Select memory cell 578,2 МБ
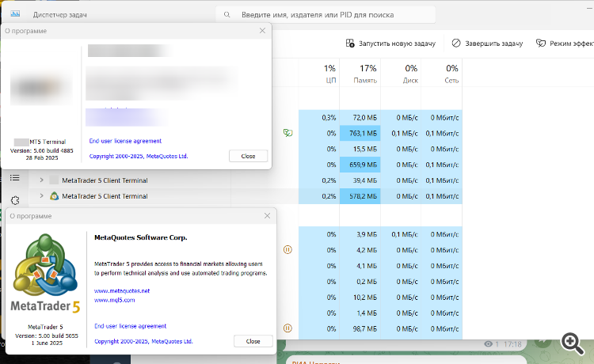The height and width of the screenshot is (364, 594). click(x=360, y=196)
